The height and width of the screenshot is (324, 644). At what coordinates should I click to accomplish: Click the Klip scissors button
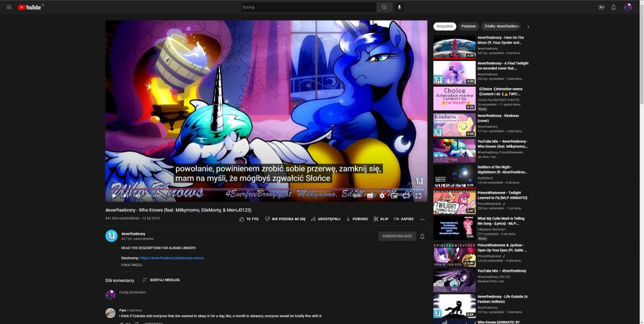point(380,219)
